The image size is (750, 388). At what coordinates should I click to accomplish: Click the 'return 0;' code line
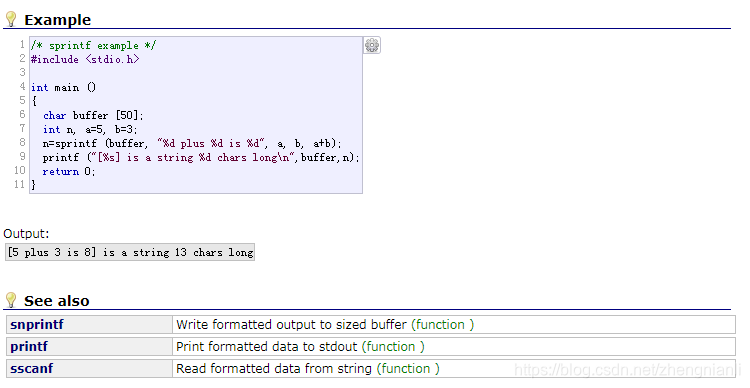pyautogui.click(x=69, y=171)
